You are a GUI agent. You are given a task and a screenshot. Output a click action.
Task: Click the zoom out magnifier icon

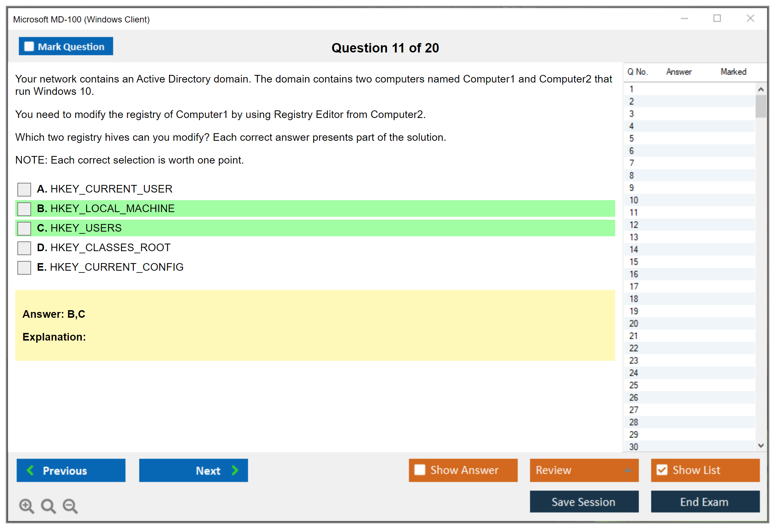tap(70, 506)
